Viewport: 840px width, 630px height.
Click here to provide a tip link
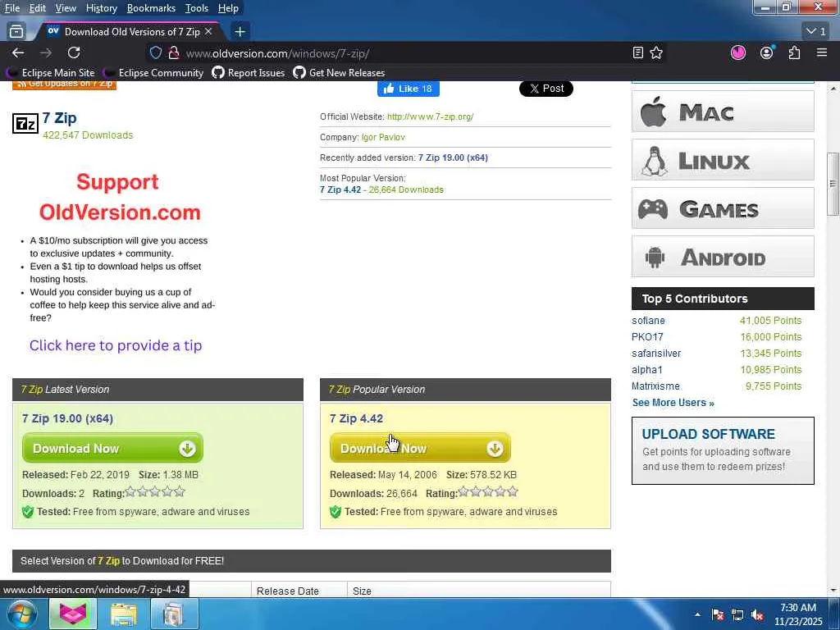point(116,345)
